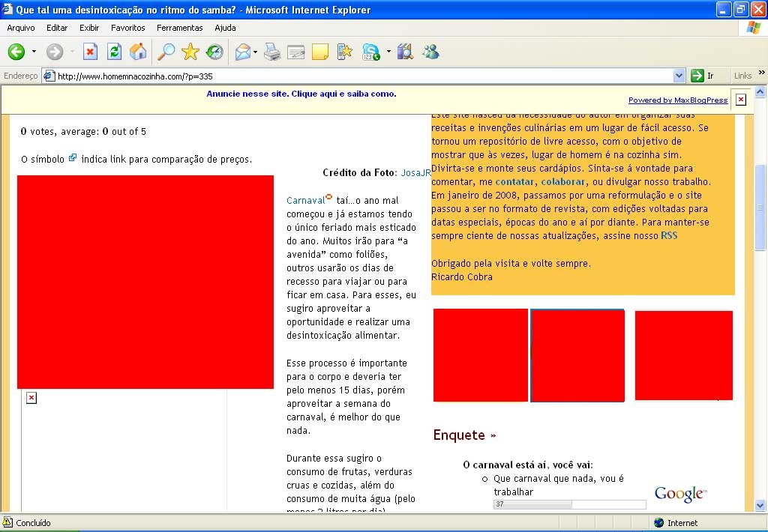Refresh the page using the toolbar
Viewport: 768px width, 532px height.
[114, 52]
